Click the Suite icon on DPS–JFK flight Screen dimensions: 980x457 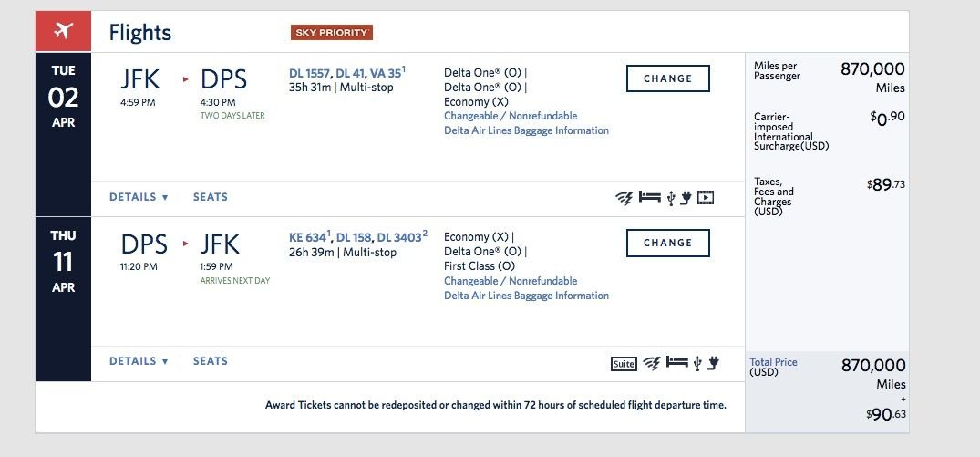click(x=623, y=364)
